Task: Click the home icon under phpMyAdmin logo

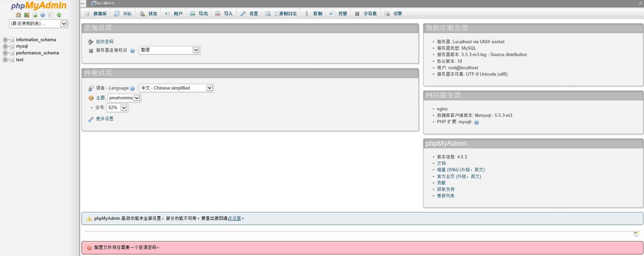Action: tap(18, 15)
